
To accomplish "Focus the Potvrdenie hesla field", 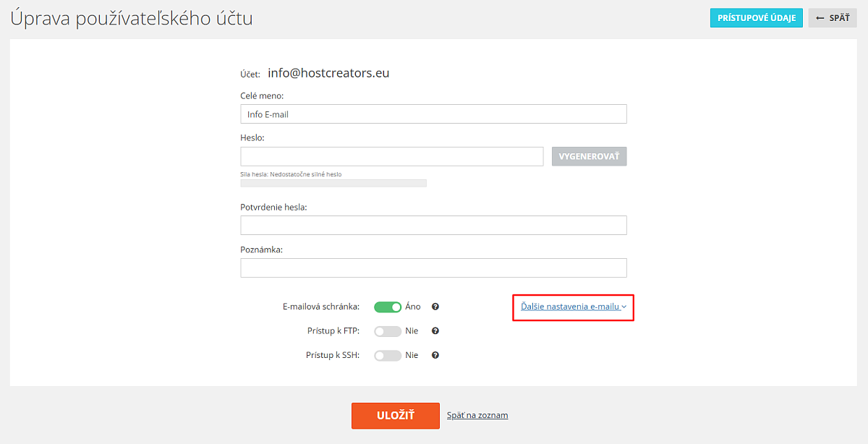I will (433, 225).
